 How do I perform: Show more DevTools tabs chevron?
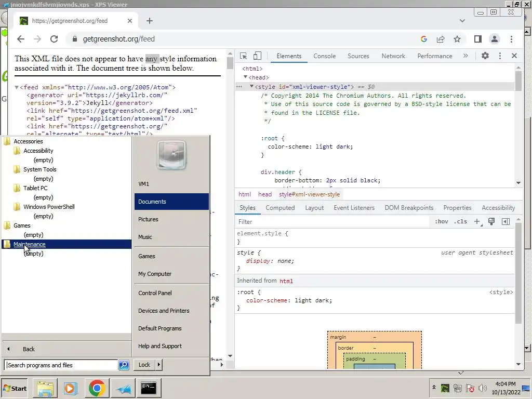[465, 56]
